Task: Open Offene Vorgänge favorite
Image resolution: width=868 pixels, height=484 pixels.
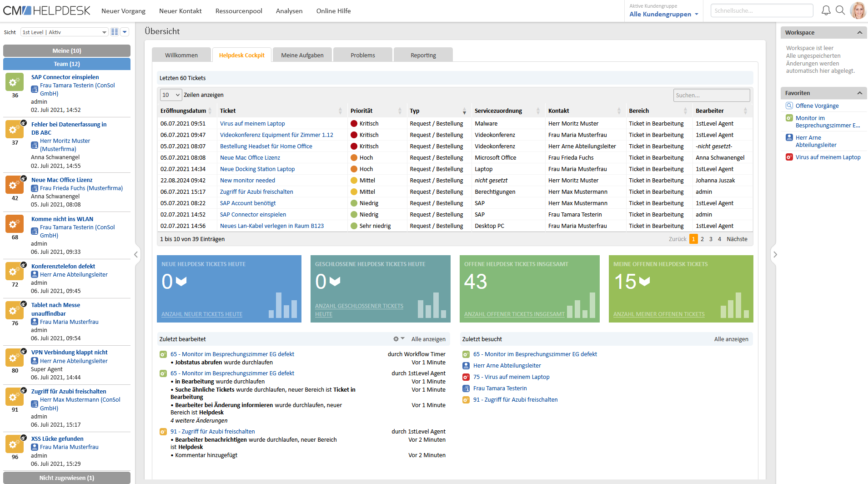Action: (x=817, y=106)
